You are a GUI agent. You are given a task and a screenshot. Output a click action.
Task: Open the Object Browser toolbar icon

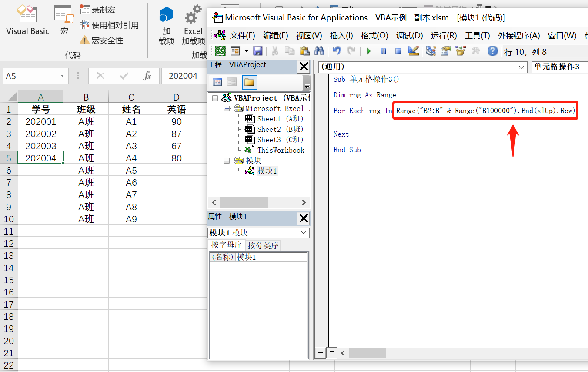(x=461, y=51)
